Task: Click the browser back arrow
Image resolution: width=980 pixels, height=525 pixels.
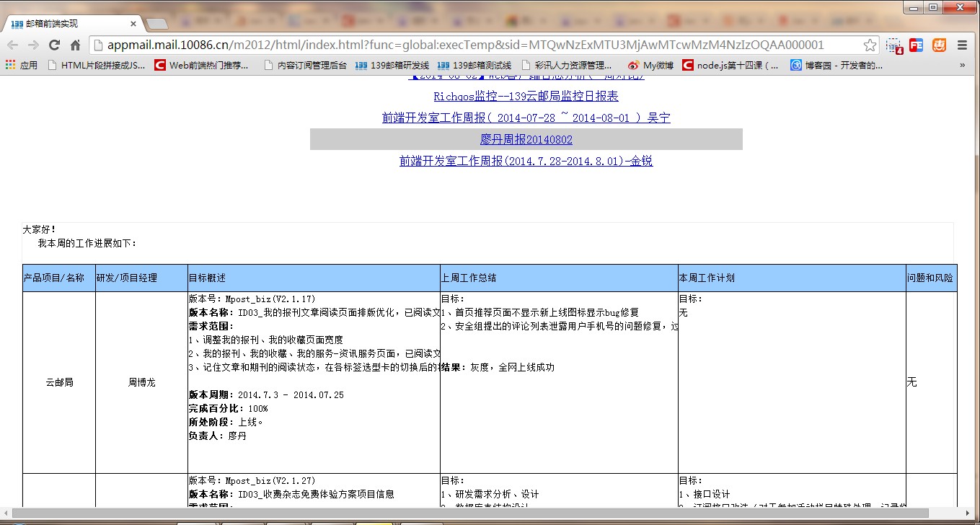Action: point(12,45)
